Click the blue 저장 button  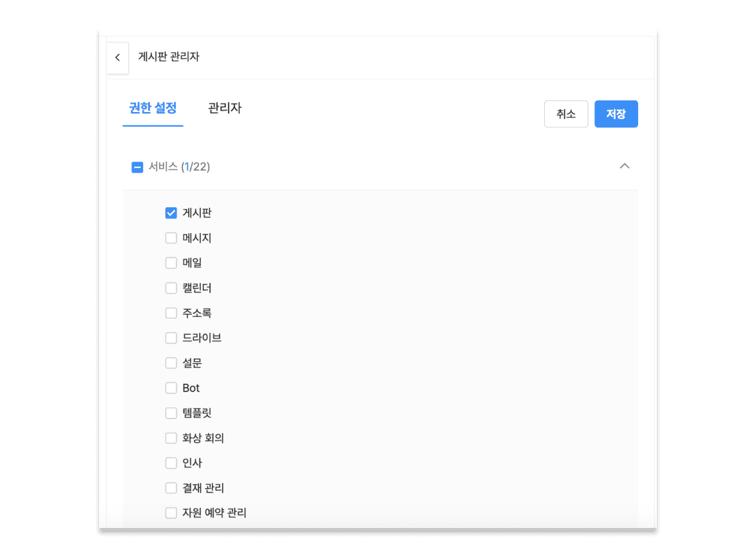coord(616,114)
